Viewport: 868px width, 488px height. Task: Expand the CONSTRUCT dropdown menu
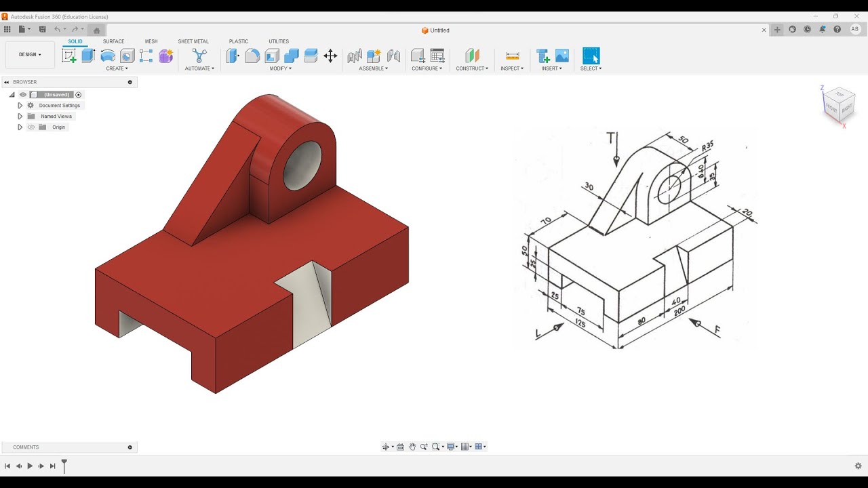pyautogui.click(x=472, y=68)
